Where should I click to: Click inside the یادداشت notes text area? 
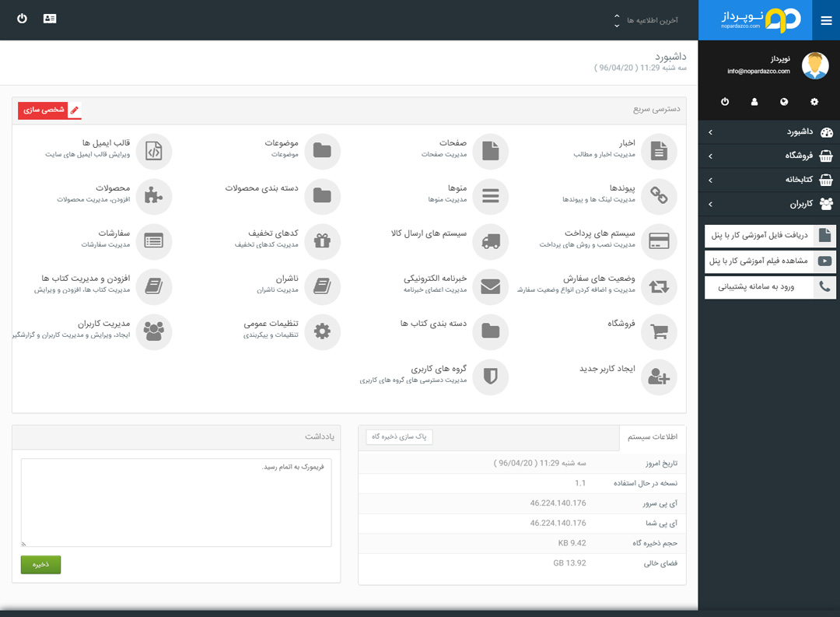tap(177, 502)
